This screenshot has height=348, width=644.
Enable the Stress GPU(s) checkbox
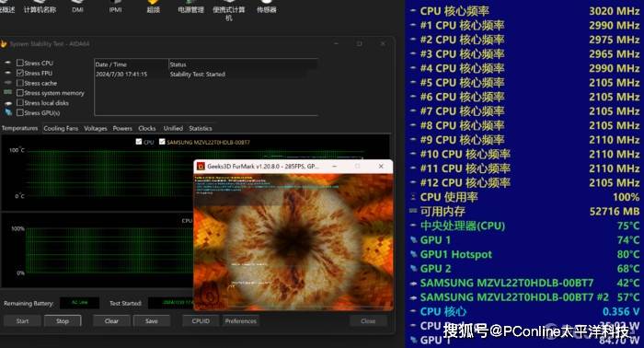[x=19, y=112]
